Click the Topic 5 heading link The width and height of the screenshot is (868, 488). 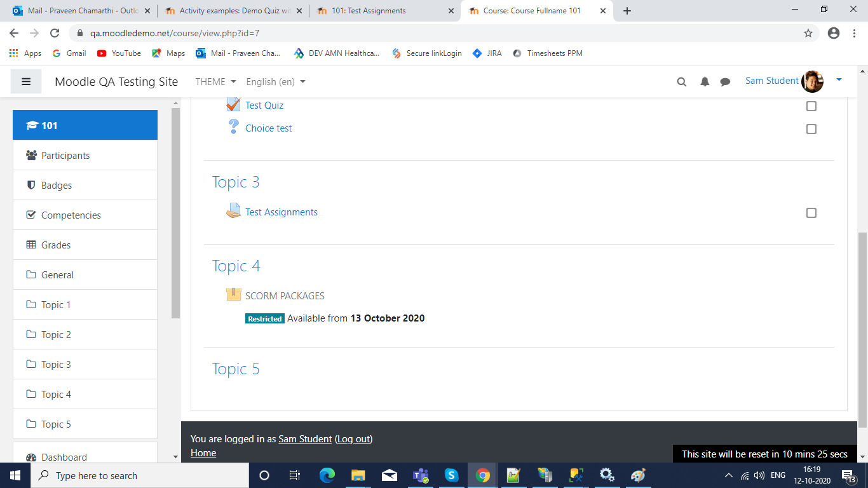[236, 369]
